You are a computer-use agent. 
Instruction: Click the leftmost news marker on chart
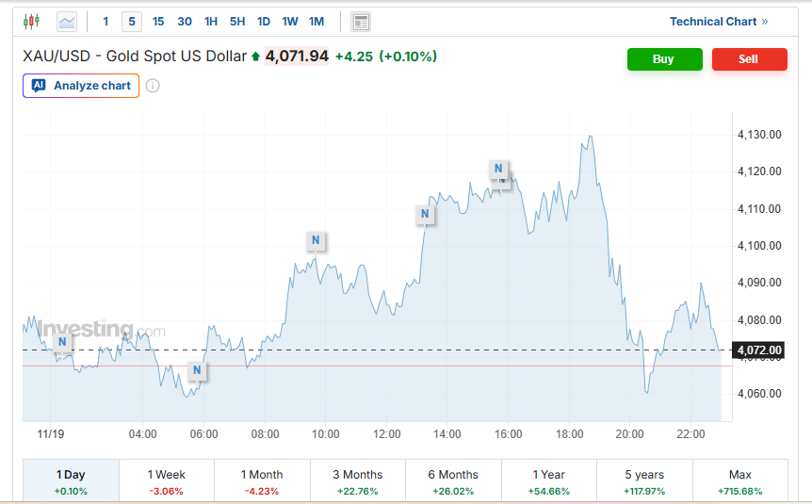point(62,341)
